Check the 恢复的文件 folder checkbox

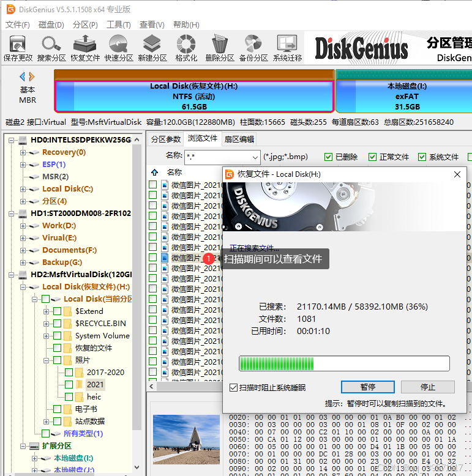point(57,348)
